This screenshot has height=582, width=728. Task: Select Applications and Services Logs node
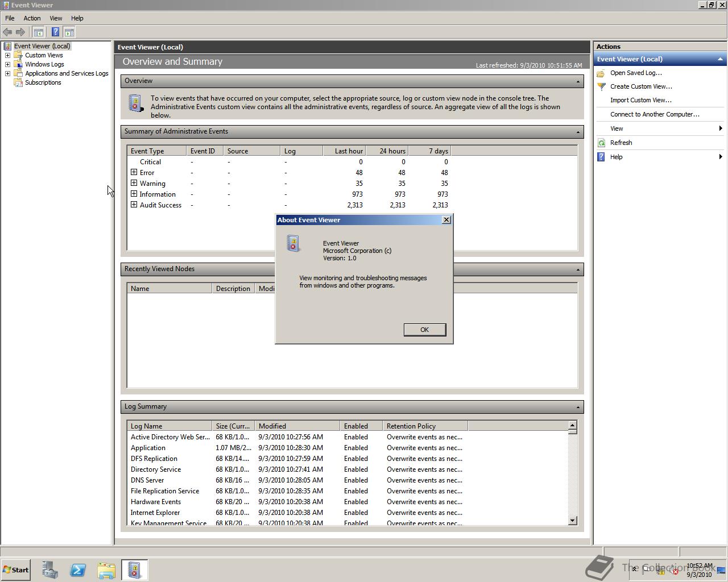pos(67,73)
